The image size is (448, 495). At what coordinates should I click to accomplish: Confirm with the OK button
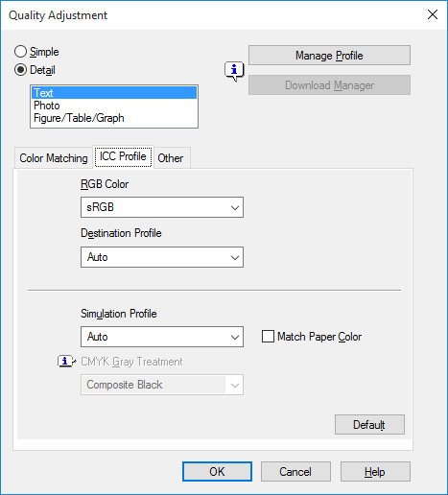point(217,471)
